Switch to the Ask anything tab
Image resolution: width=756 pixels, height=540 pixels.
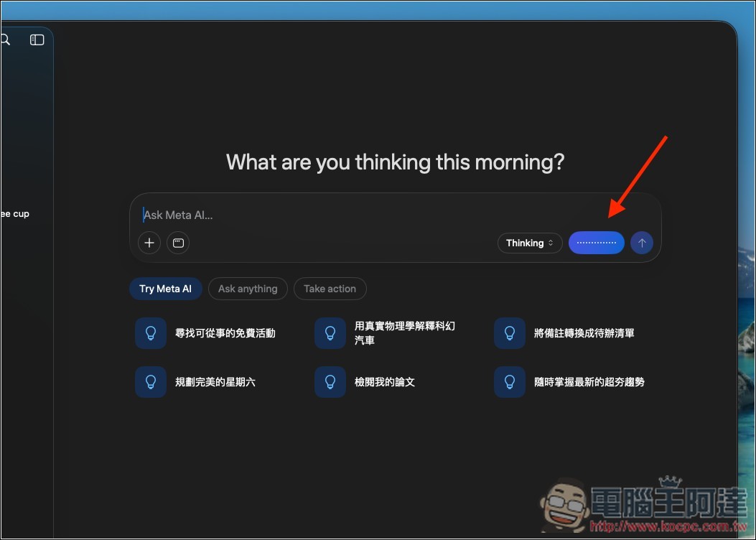click(x=248, y=289)
